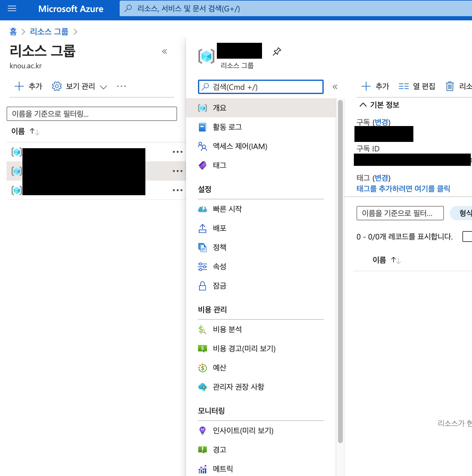Click the plus icon to add a resource group

point(19,86)
